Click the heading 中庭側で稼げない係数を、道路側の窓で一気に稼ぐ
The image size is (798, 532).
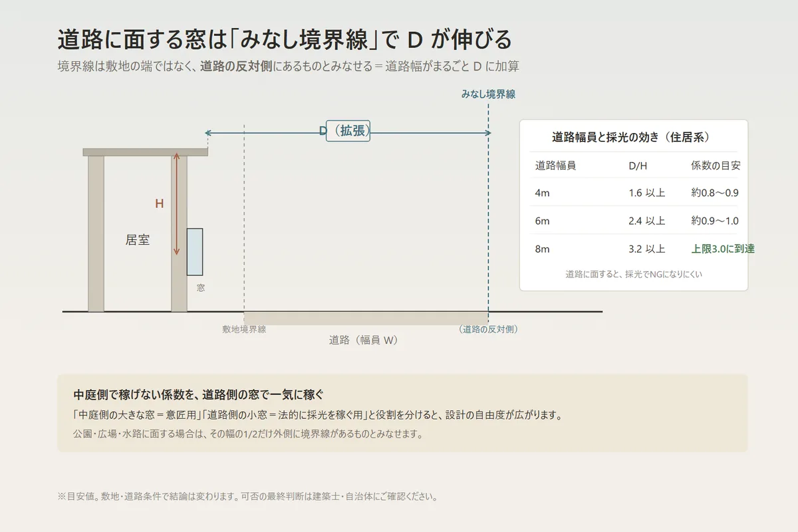198,394
